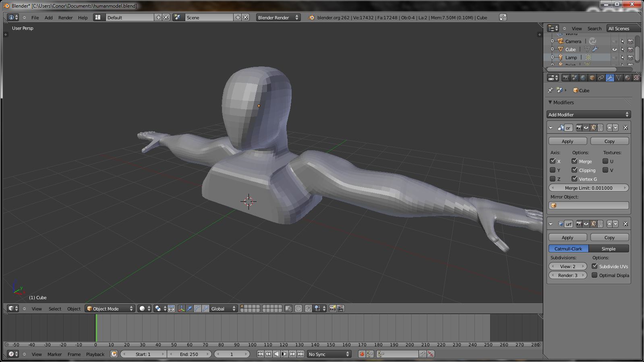Open the Object properties cube tab
Image resolution: width=644 pixels, height=362 pixels.
[x=592, y=78]
